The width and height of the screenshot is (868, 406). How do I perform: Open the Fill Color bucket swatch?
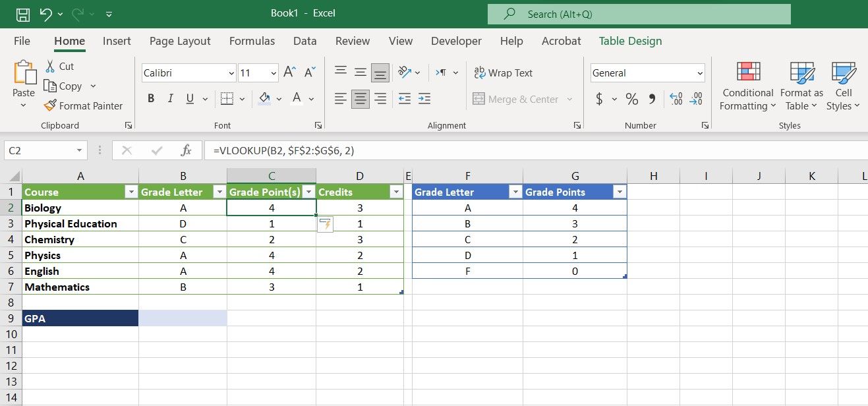tap(265, 99)
